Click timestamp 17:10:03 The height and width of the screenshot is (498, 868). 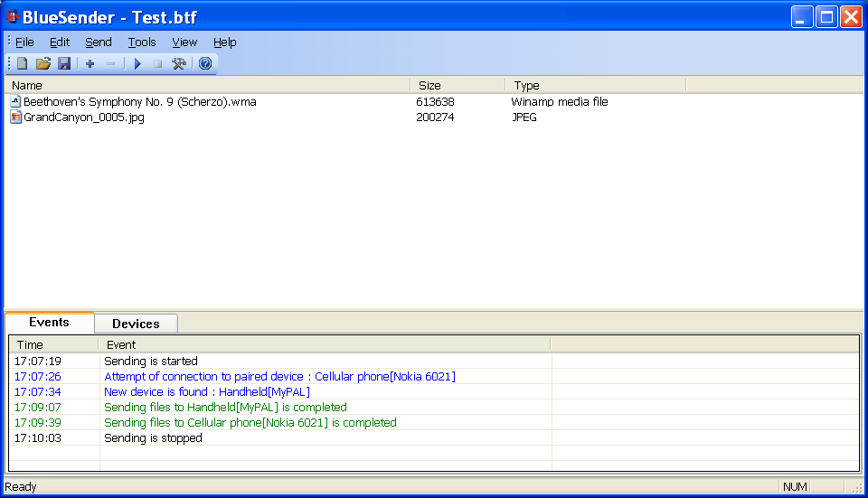pyautogui.click(x=38, y=438)
